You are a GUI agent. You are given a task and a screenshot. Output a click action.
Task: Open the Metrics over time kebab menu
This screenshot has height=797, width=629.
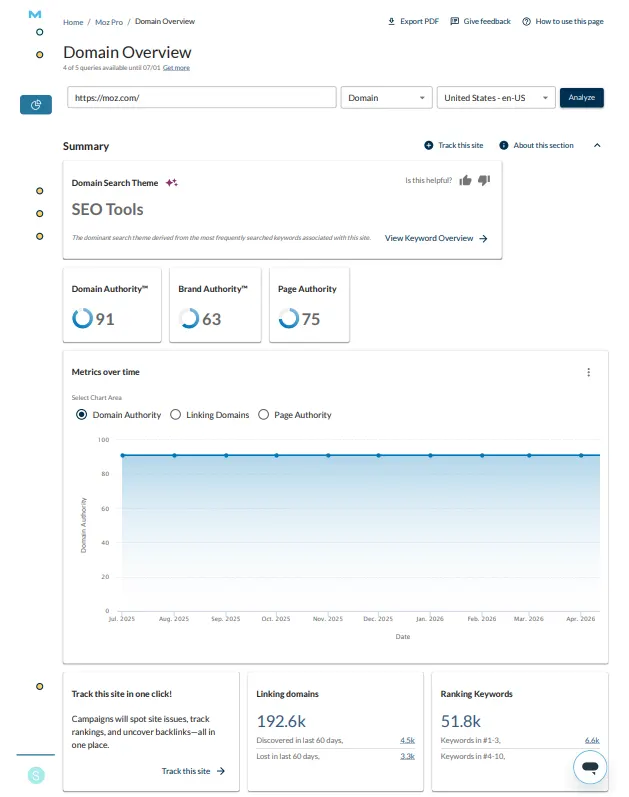click(x=588, y=373)
